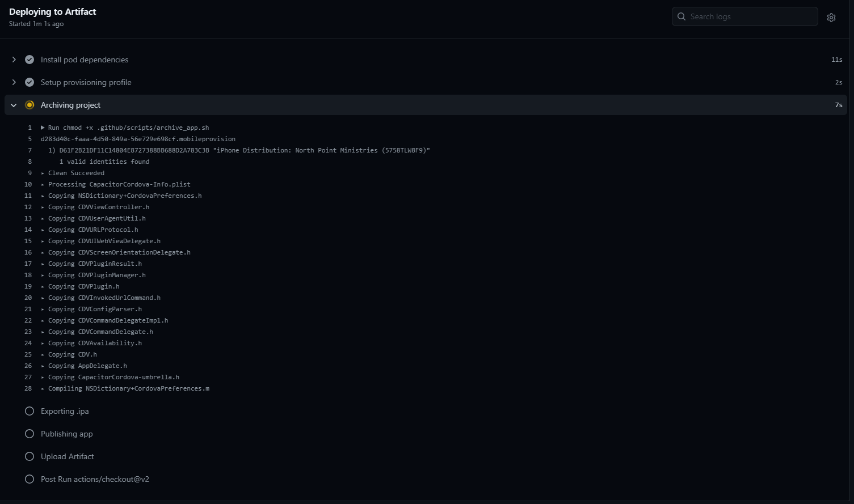Viewport: 854px width, 504px height.
Task: Expand the Processing CapacitorCordova-Info.plist log line
Action: coord(43,184)
